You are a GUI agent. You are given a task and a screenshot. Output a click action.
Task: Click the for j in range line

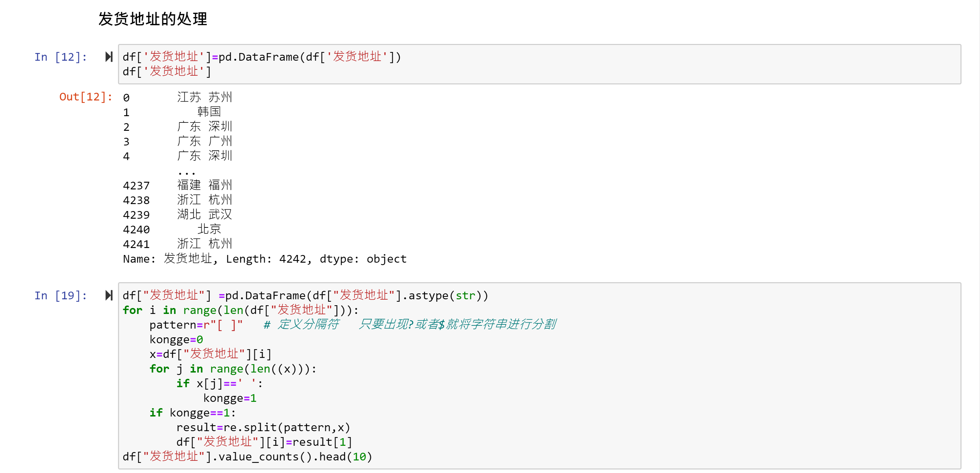pos(233,369)
